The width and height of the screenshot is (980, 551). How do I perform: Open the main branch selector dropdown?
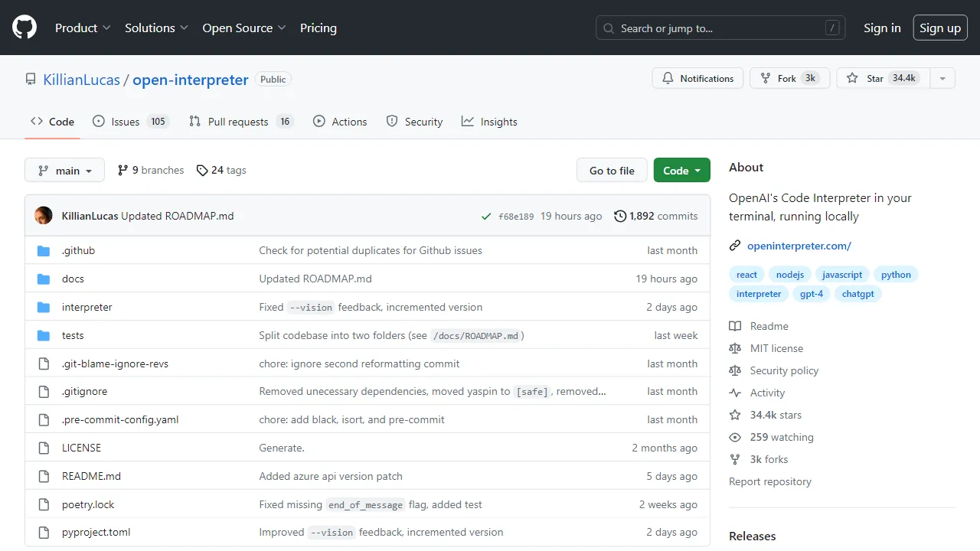(x=64, y=170)
